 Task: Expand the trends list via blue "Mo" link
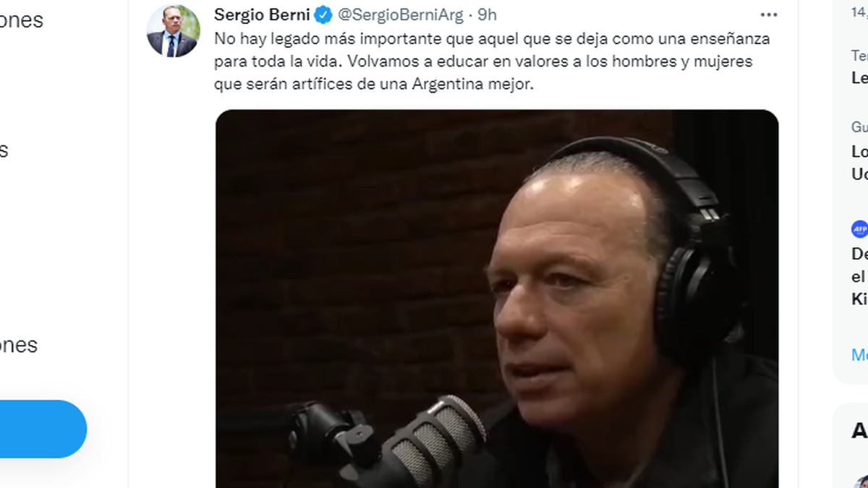(859, 355)
